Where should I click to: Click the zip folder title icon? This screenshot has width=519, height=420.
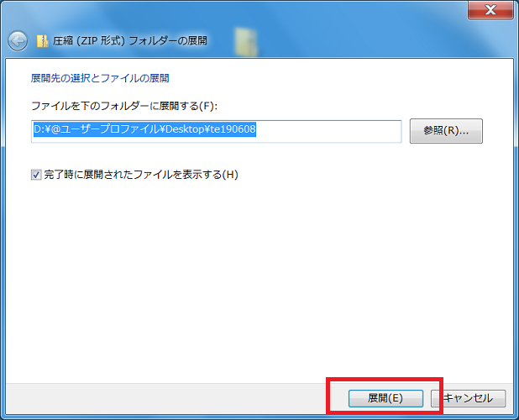coord(43,41)
